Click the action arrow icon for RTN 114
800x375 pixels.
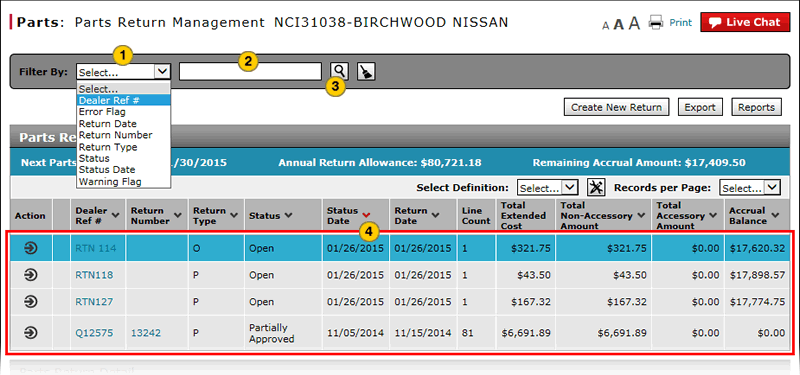click(x=31, y=248)
